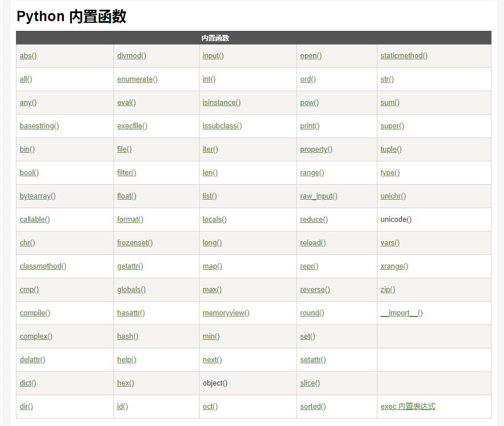Open the sum() link
Image resolution: width=504 pixels, height=426 pixels.
[390, 103]
